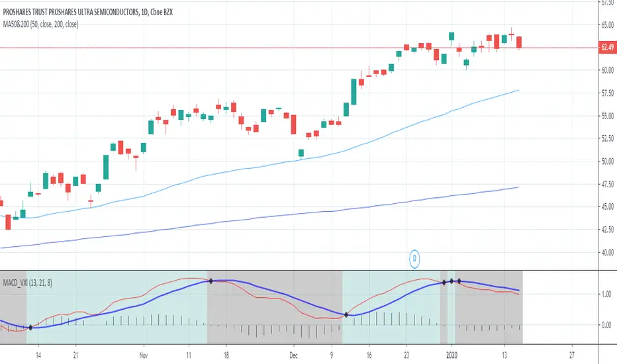Click the 52.50 price axis label
The image size is (617, 364).
pos(607,138)
